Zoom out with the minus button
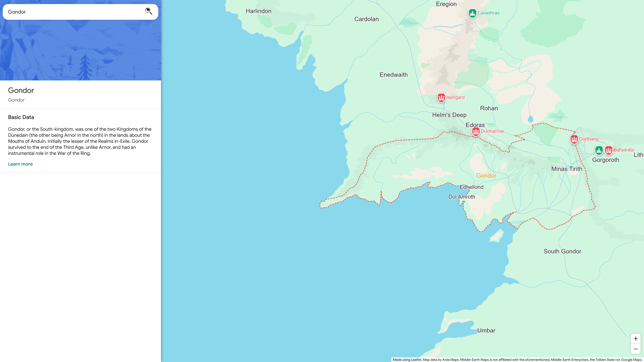This screenshot has height=362, width=644. pos(635,349)
